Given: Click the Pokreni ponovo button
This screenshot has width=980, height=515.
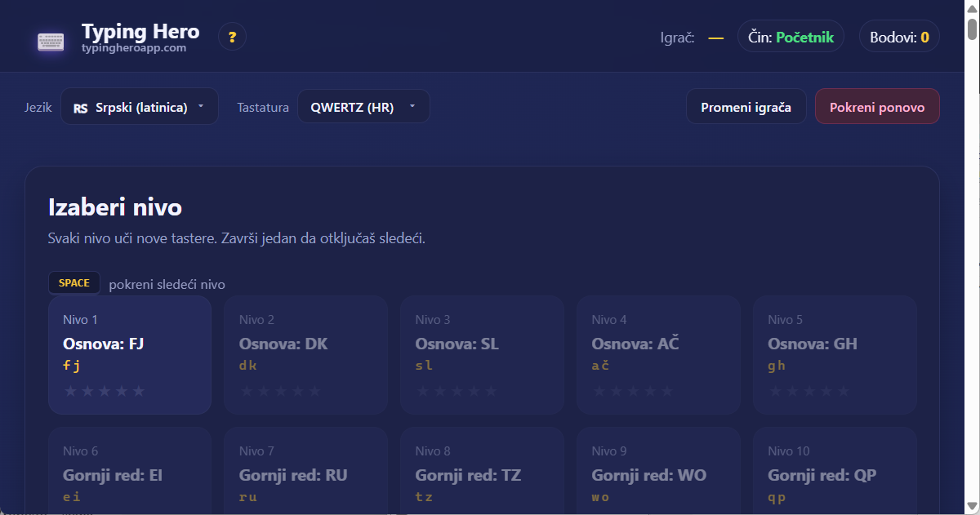Looking at the screenshot, I should point(877,107).
